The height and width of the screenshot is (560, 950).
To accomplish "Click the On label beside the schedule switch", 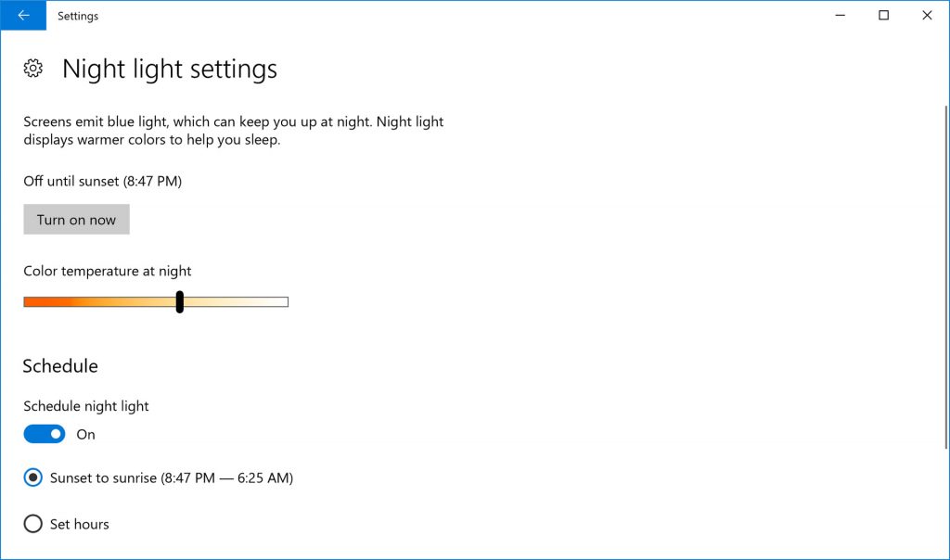I will [x=86, y=434].
